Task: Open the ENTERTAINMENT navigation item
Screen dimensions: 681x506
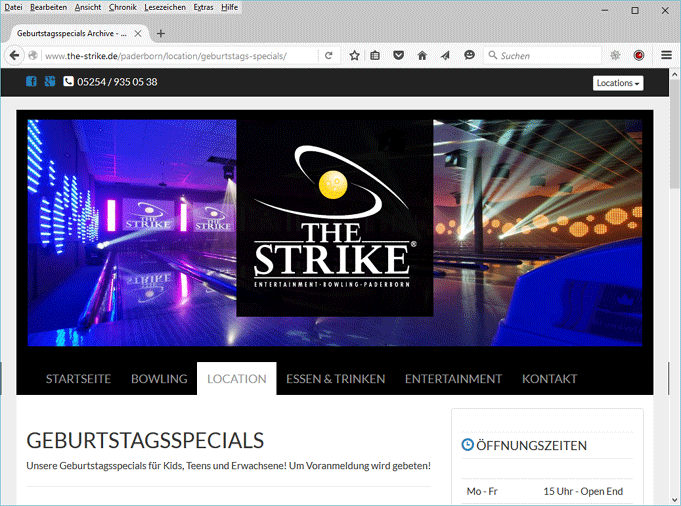Action: pyautogui.click(x=453, y=379)
